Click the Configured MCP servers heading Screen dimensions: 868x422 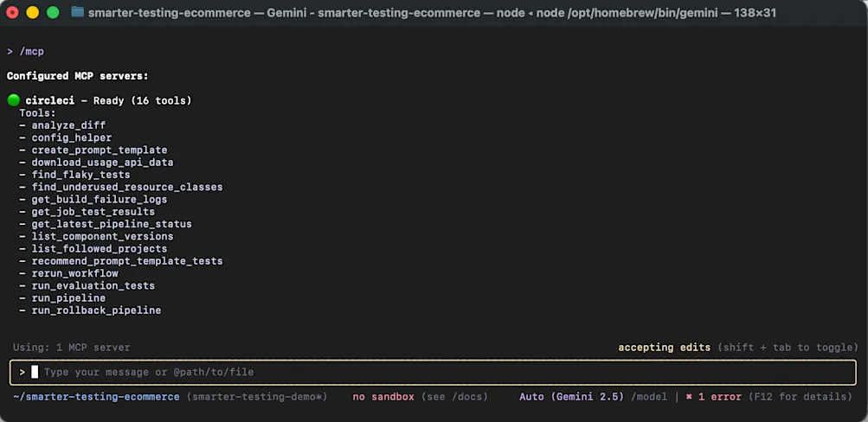pos(78,76)
